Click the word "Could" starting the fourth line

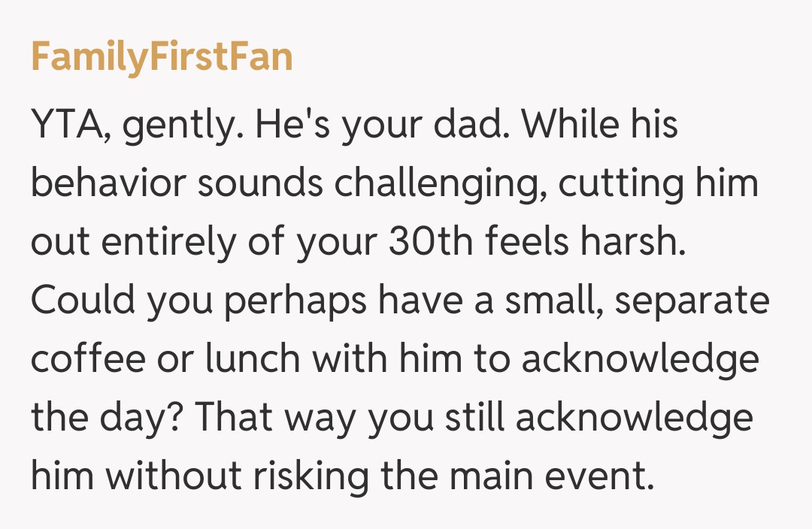click(x=81, y=300)
